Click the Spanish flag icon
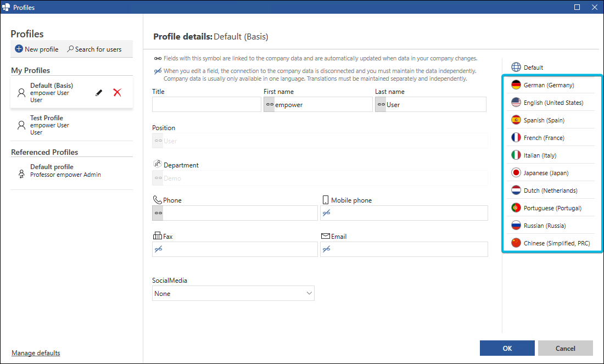 (x=516, y=120)
